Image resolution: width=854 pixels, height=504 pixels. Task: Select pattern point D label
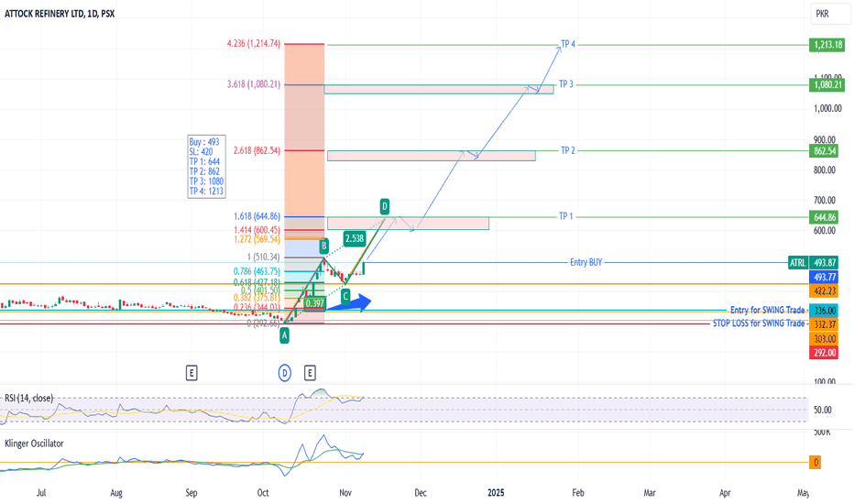point(385,206)
